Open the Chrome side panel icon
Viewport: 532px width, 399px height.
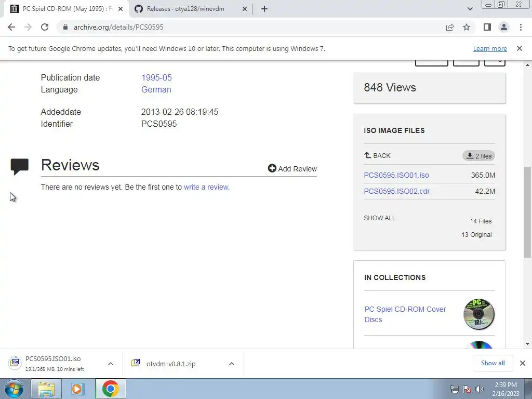[x=487, y=27]
